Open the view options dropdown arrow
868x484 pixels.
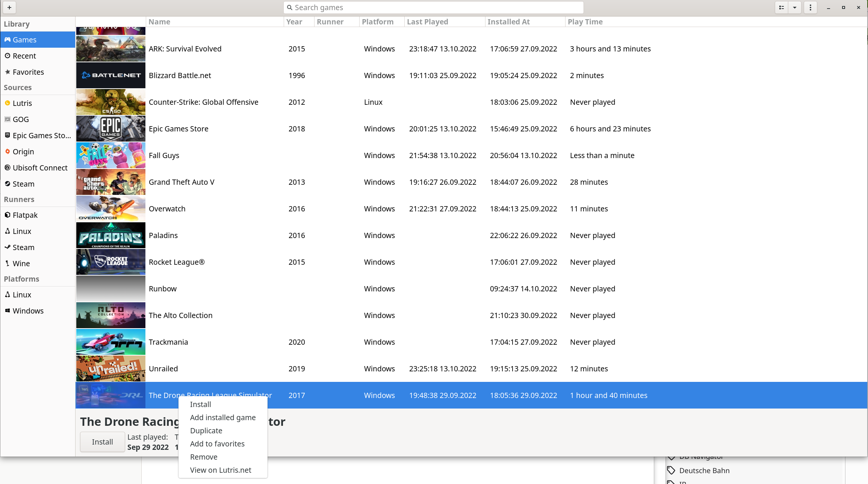coord(795,8)
